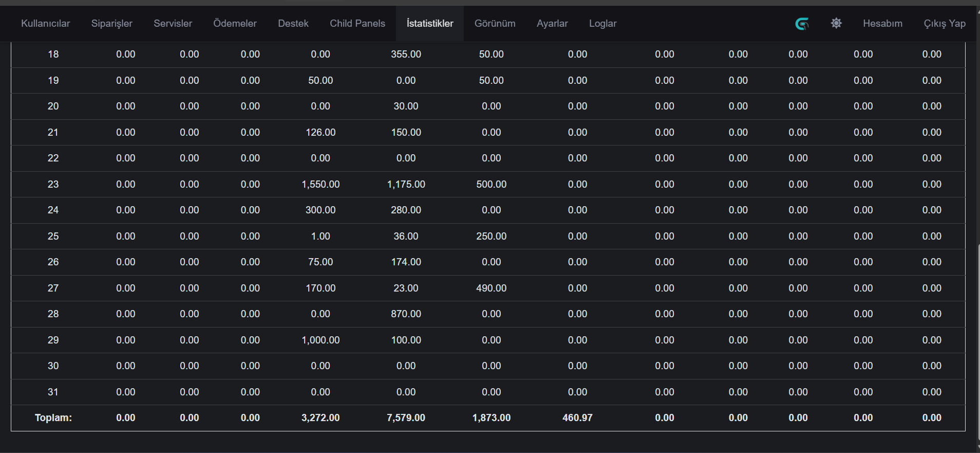Click the 100.00 value in row 29
The image size is (980, 453).
pyautogui.click(x=406, y=340)
